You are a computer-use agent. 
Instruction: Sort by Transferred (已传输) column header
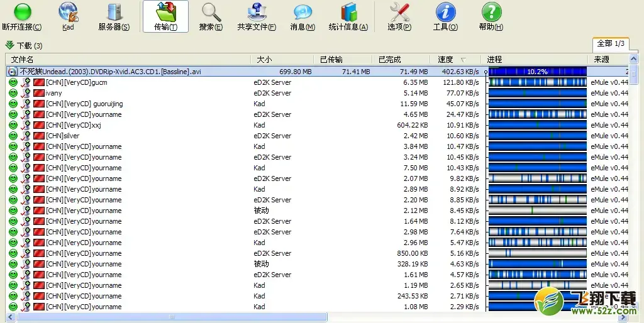click(343, 60)
